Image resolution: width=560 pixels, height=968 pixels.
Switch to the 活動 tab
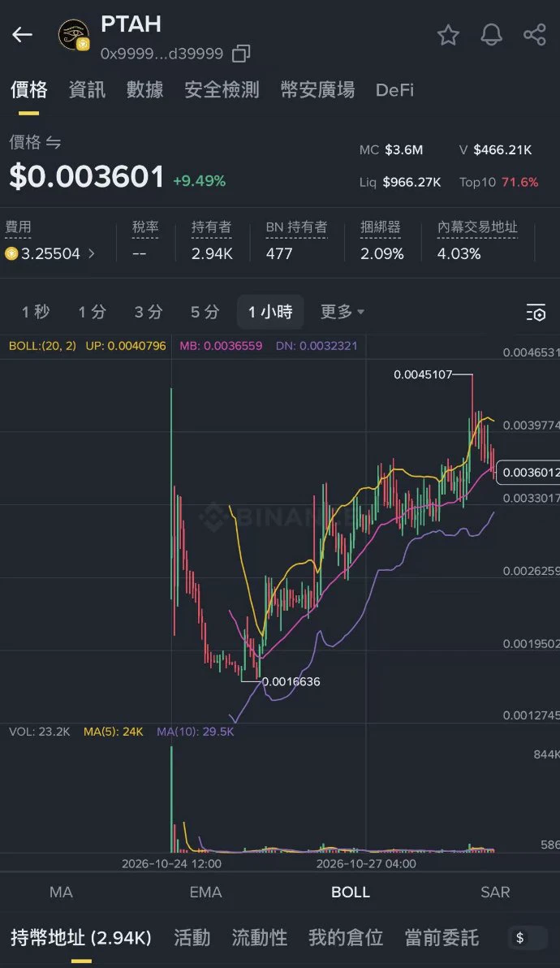pyautogui.click(x=192, y=938)
